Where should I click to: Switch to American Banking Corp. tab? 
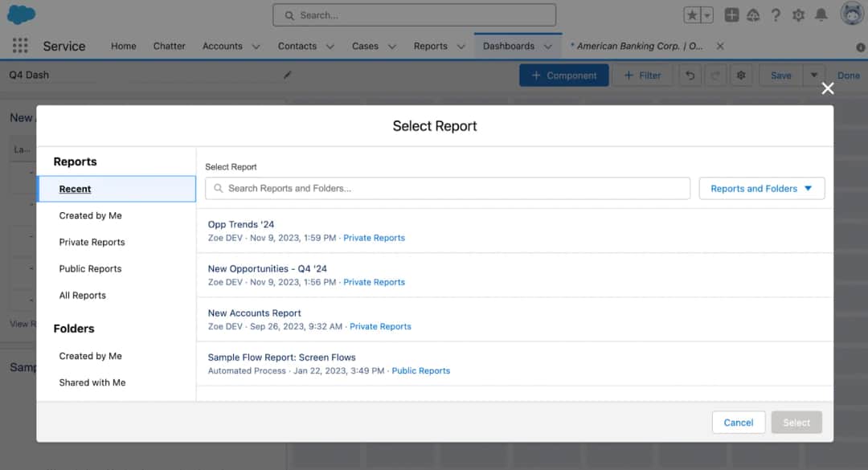[x=637, y=46]
